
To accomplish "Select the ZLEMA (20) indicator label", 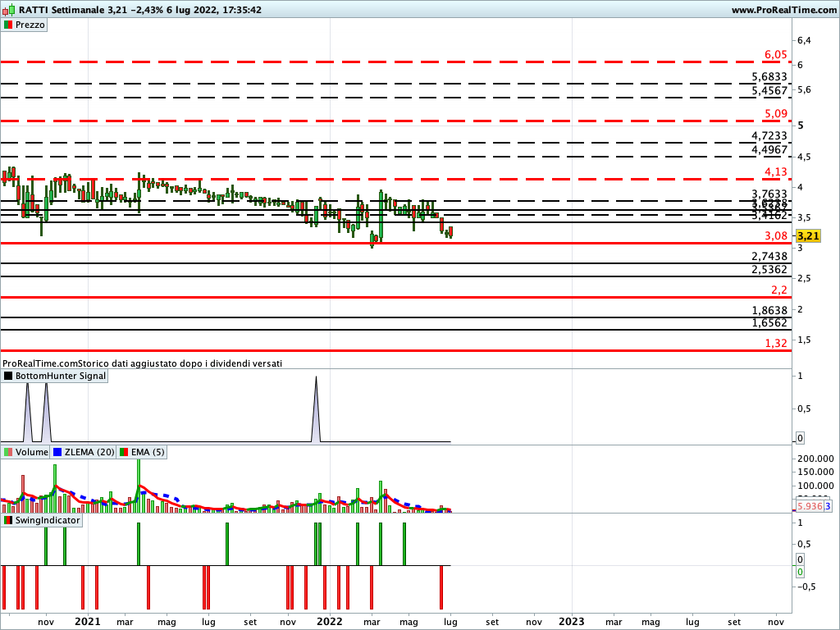I will click(x=89, y=452).
